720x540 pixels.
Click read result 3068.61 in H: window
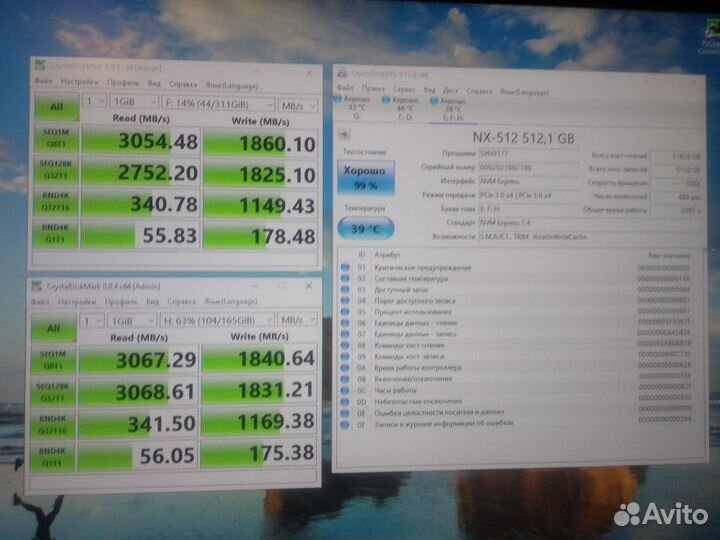pos(138,392)
